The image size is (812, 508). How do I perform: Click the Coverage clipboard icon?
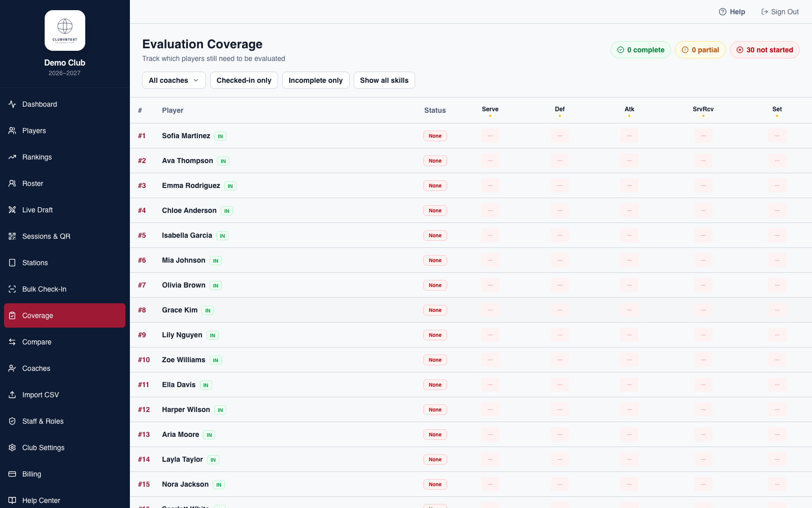point(12,315)
